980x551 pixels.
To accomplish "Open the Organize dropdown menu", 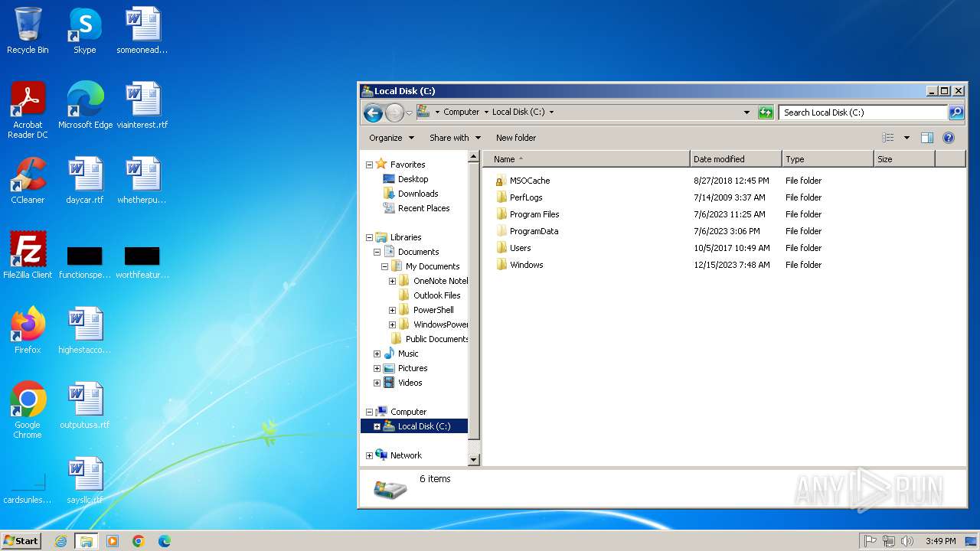I will pyautogui.click(x=391, y=138).
